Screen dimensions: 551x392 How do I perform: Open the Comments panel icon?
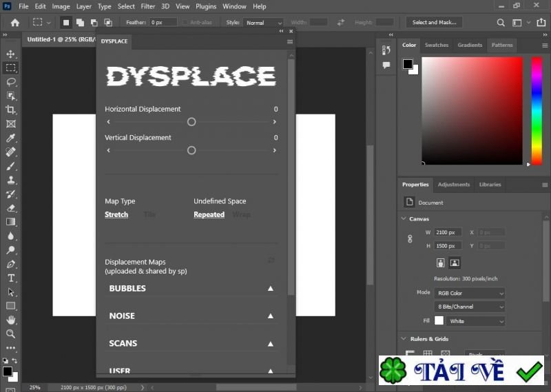tap(386, 65)
